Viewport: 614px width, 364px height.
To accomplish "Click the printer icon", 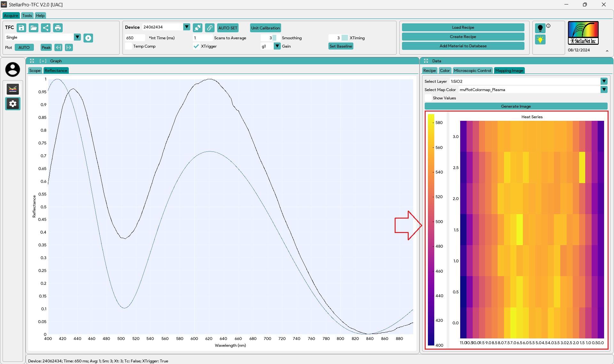I will 58,28.
